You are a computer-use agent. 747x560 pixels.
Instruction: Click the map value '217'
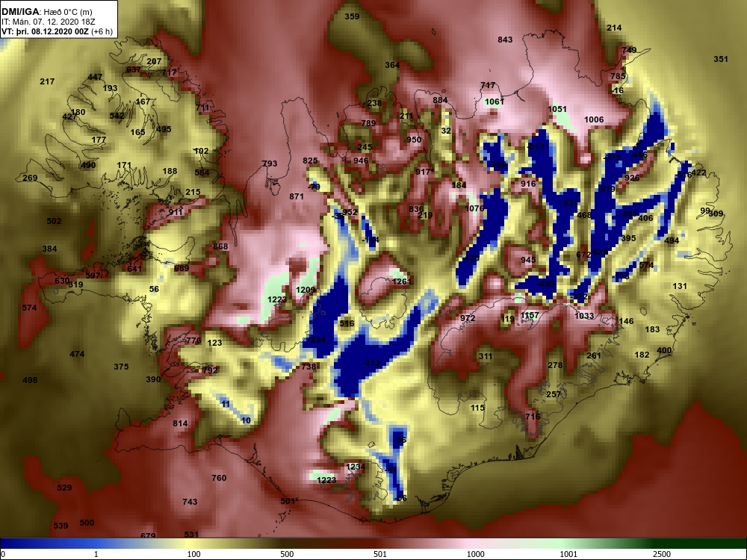(46, 81)
